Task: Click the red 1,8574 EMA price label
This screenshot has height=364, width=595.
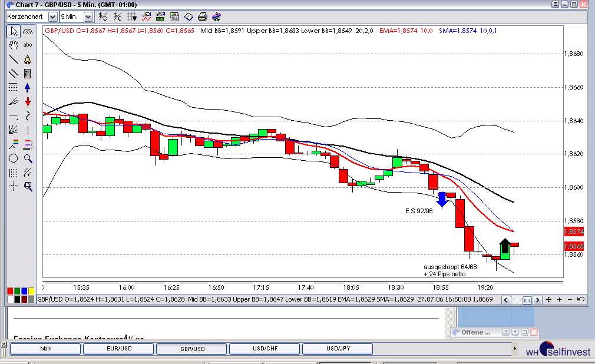Action: coord(574,231)
